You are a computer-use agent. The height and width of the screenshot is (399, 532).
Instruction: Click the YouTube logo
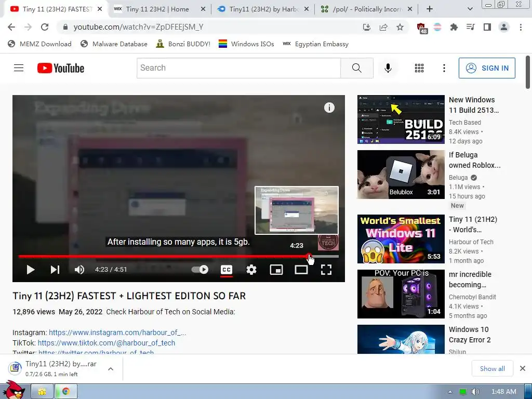pos(61,68)
